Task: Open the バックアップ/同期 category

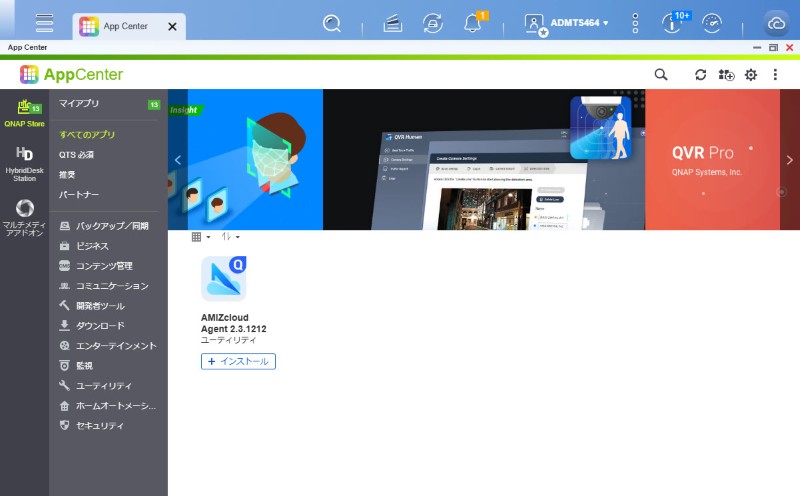Action: point(111,226)
